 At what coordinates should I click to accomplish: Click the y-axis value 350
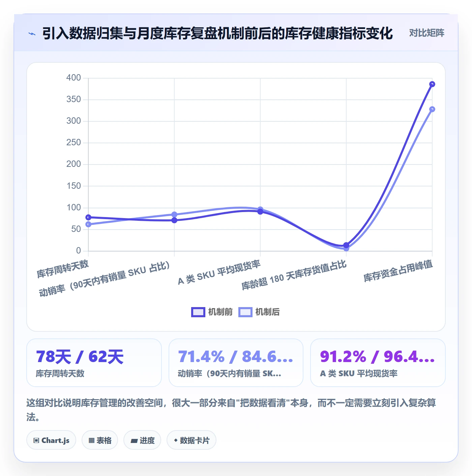pyautogui.click(x=73, y=99)
